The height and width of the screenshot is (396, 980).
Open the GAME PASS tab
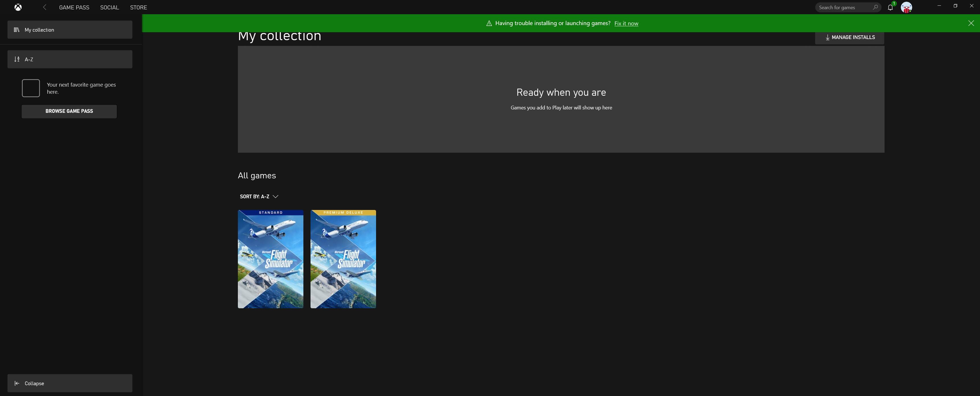tap(74, 7)
